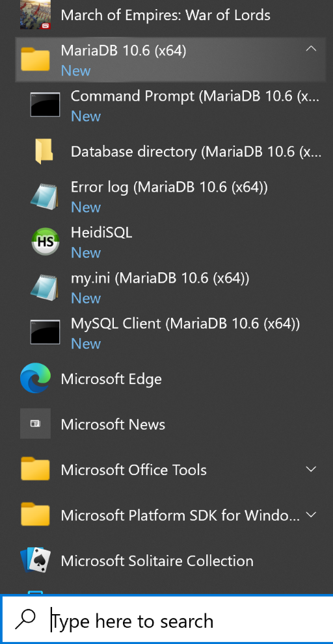Click the MariaDB 10.6 (x64) folder icon
333x644 pixels.
pyautogui.click(x=35, y=58)
